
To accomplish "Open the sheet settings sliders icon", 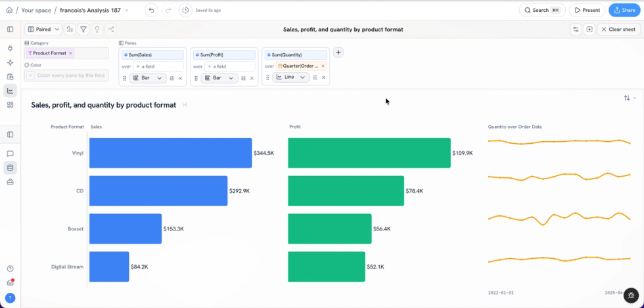I will (576, 30).
